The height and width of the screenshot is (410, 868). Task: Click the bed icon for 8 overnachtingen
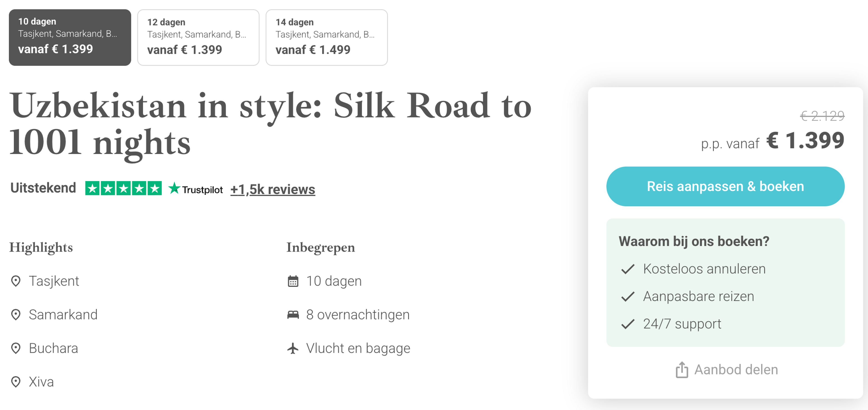(x=293, y=315)
